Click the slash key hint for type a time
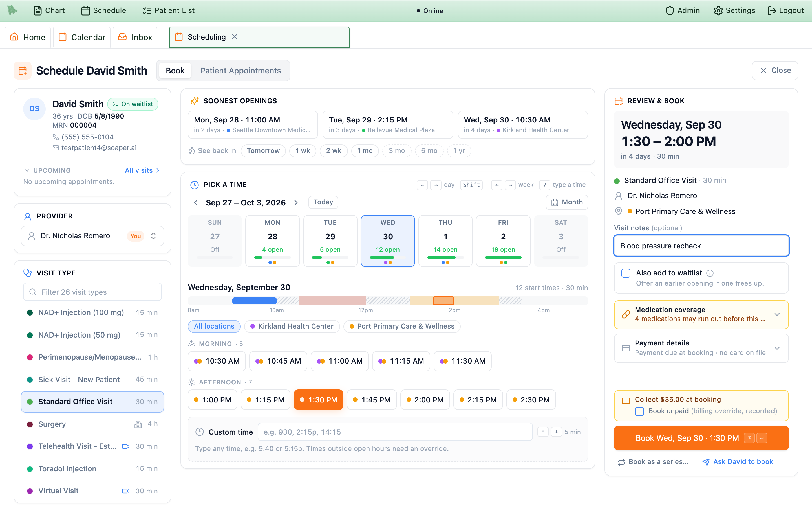812x508 pixels. (x=545, y=185)
